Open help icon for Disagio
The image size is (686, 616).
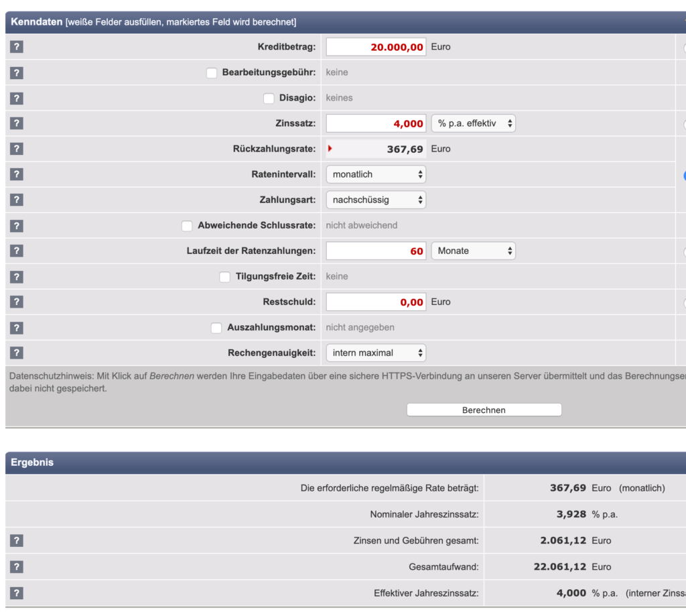(17, 98)
